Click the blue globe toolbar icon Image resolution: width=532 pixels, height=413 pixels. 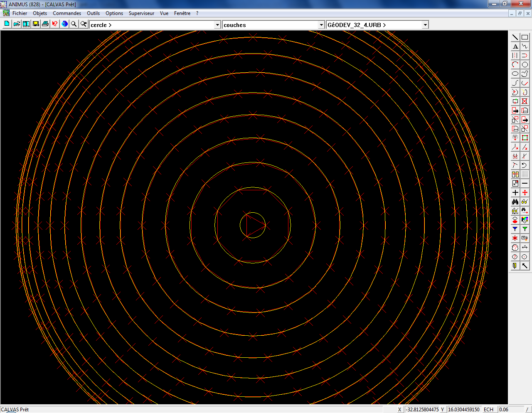pos(64,24)
